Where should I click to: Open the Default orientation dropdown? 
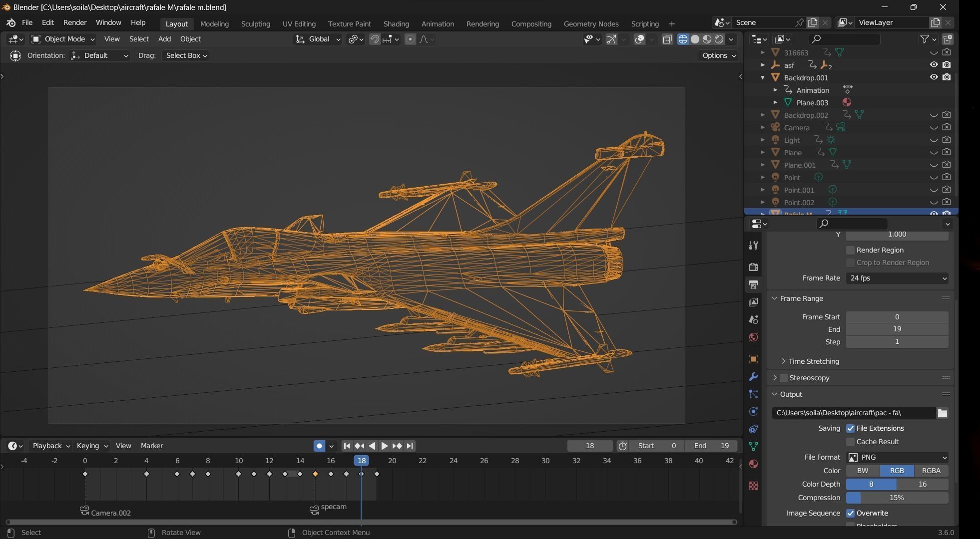pos(99,56)
